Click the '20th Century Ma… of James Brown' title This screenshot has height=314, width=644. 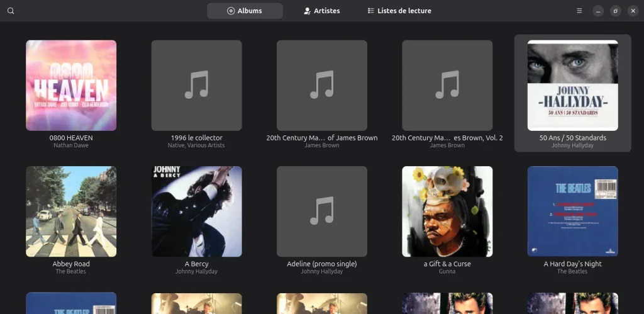322,138
